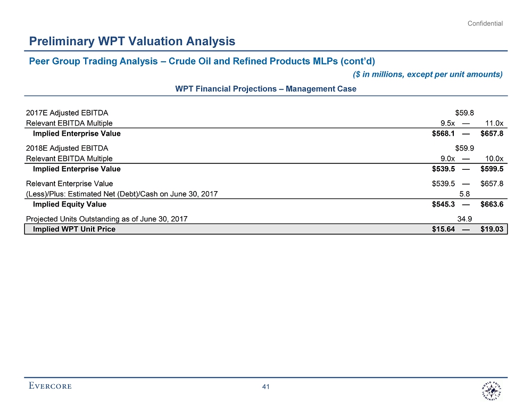Click the $599.5 implied enterprise value
Image resolution: width=532 pixels, height=412 pixels.
[x=492, y=169]
